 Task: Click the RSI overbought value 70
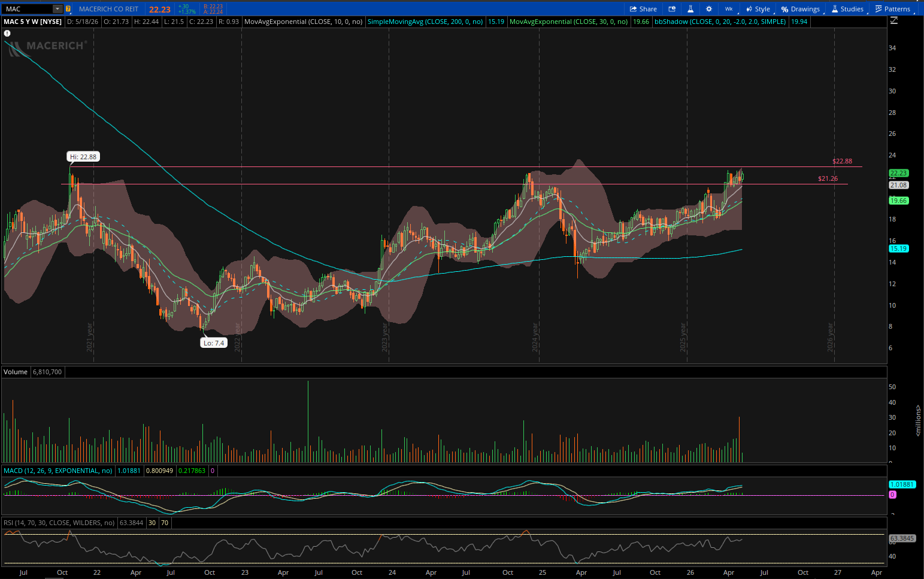(x=165, y=523)
